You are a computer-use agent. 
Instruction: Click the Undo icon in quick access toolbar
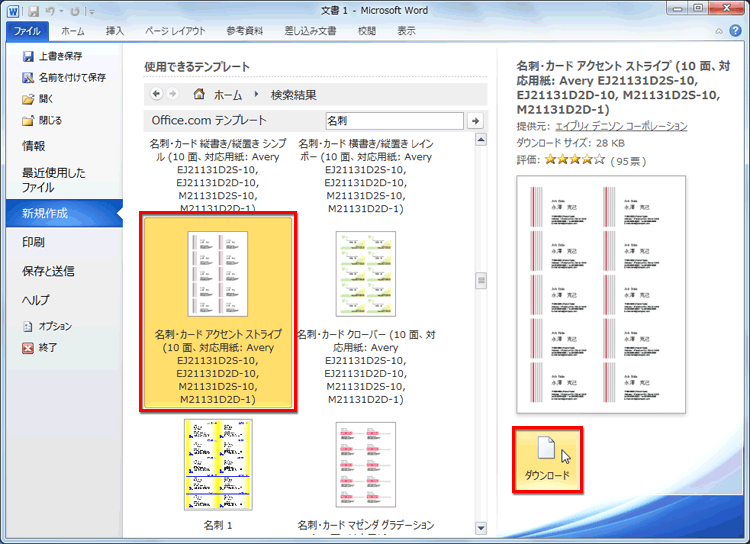[50, 11]
